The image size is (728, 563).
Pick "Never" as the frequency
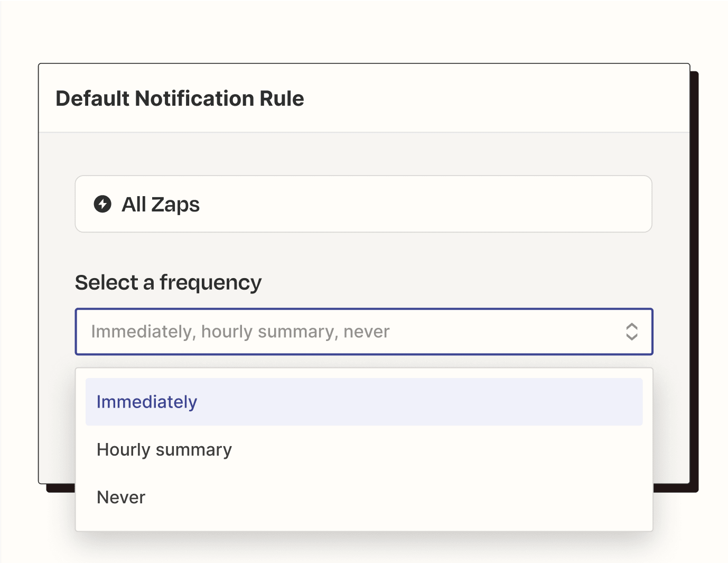click(121, 497)
